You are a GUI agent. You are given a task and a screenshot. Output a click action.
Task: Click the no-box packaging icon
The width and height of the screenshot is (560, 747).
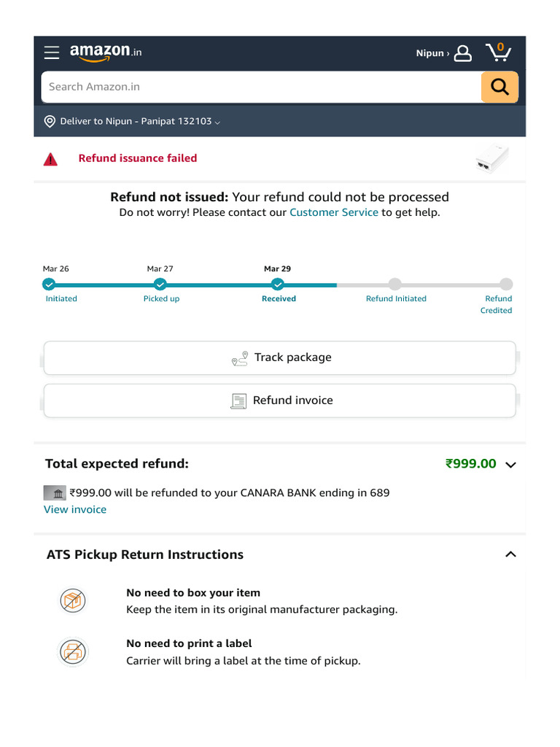tap(73, 600)
